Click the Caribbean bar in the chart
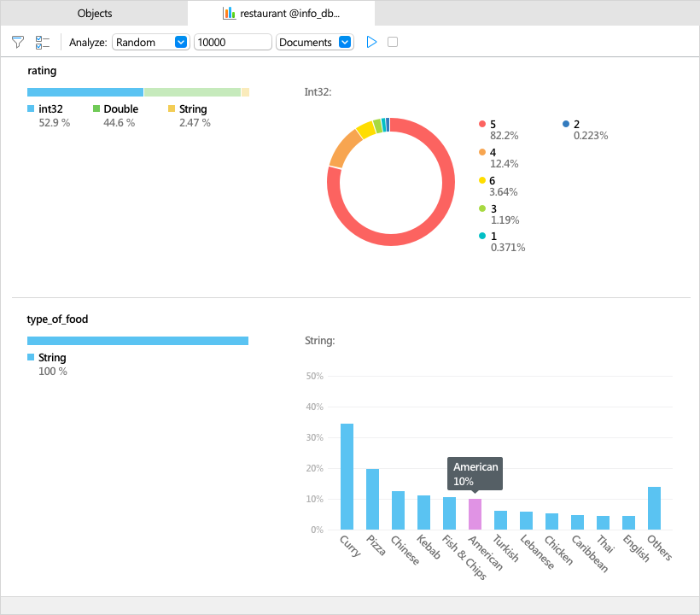 (x=577, y=523)
